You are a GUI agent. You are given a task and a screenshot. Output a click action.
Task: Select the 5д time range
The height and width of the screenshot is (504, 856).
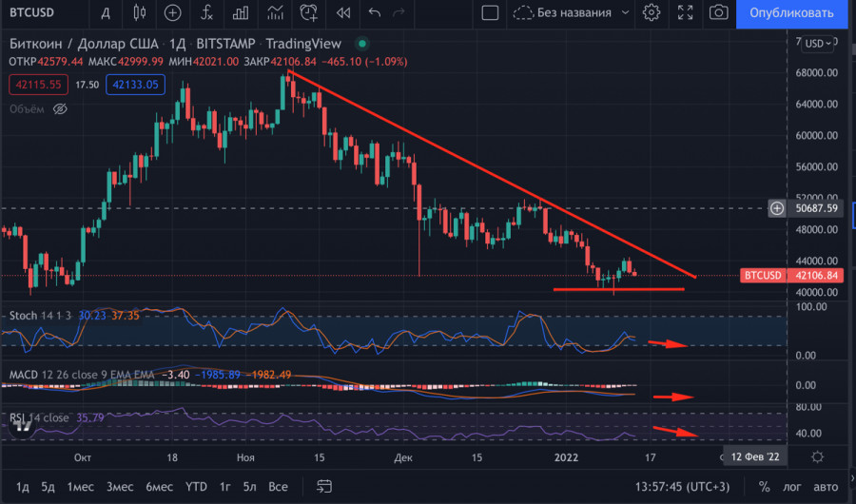point(49,487)
